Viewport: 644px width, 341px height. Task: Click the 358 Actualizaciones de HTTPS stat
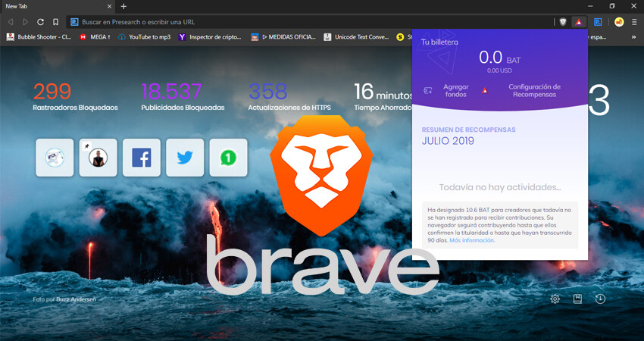click(x=289, y=97)
